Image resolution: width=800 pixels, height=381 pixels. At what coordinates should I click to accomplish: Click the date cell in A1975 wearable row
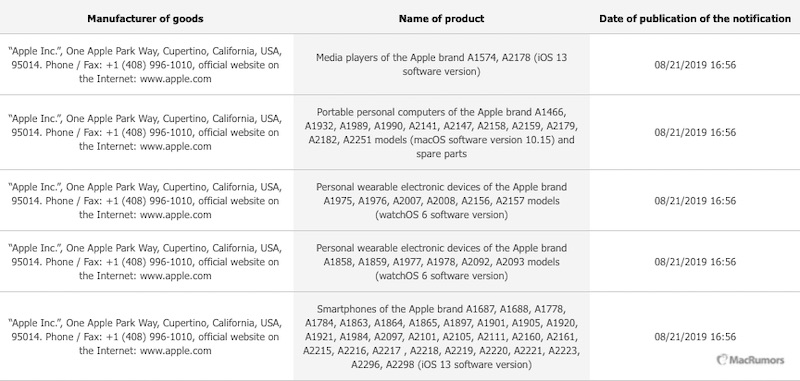[695, 200]
